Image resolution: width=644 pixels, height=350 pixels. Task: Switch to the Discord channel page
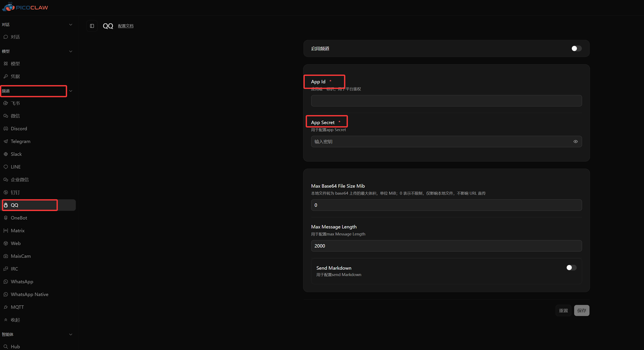click(x=39, y=129)
